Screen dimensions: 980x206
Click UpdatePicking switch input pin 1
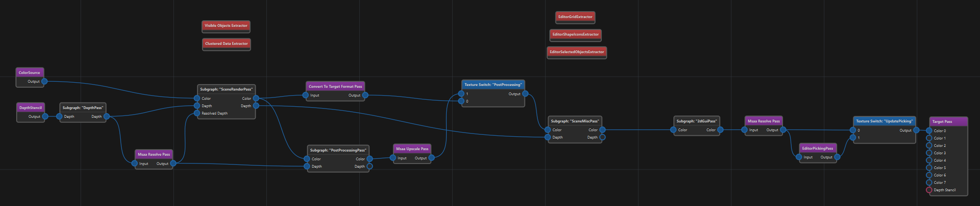(853, 138)
